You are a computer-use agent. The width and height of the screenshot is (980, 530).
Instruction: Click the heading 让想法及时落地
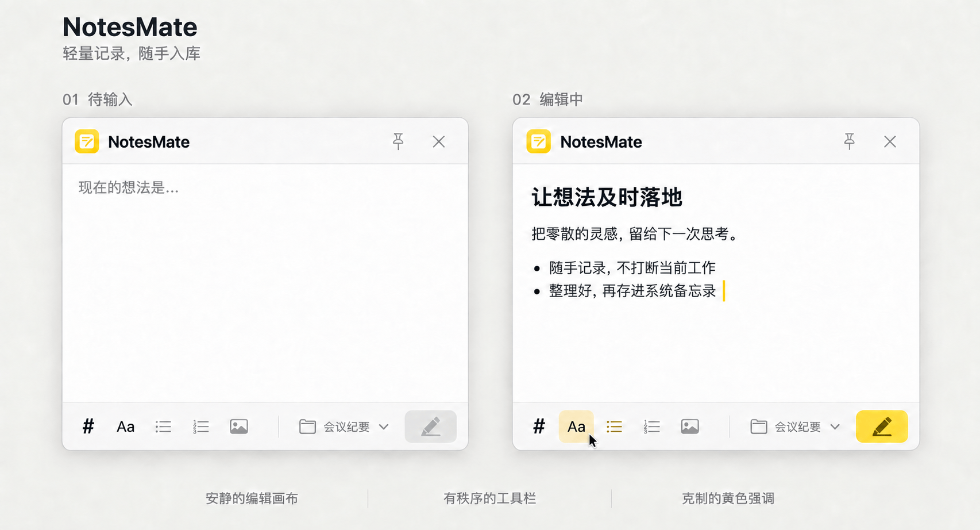coord(607,197)
